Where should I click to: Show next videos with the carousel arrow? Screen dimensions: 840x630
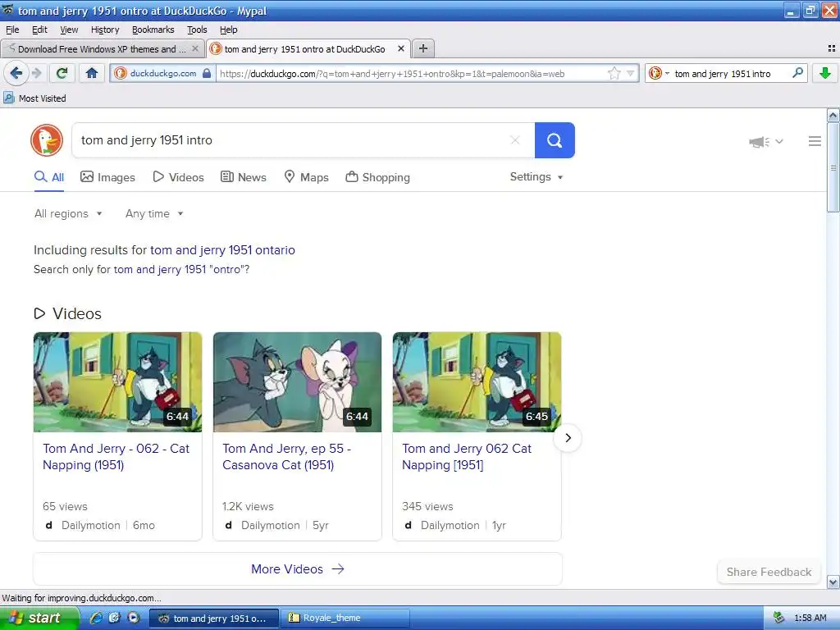tap(568, 438)
